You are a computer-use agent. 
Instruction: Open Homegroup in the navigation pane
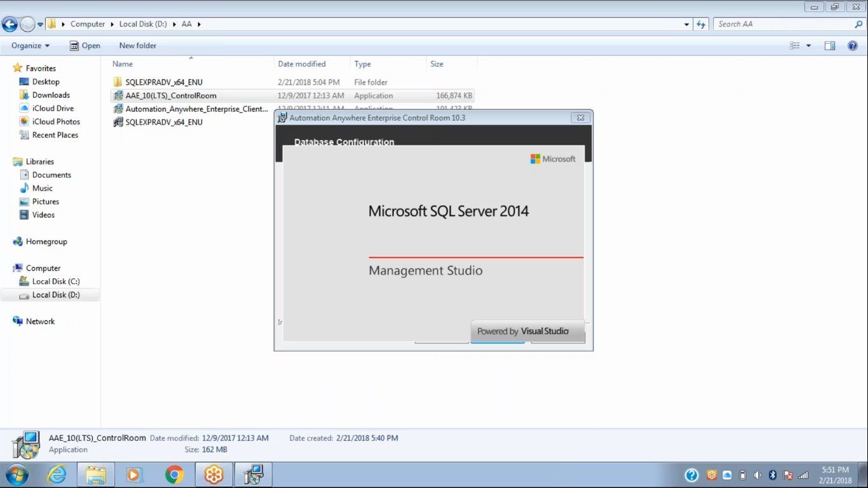46,241
